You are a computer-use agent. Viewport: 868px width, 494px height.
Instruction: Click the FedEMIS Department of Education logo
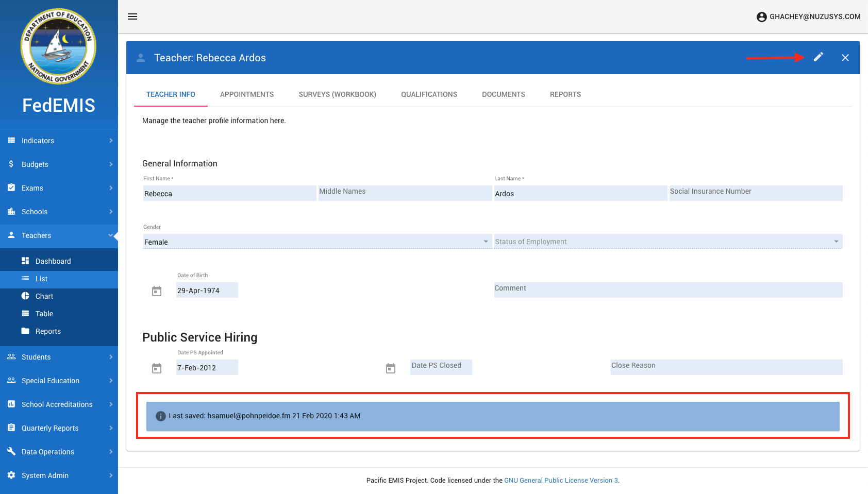pyautogui.click(x=58, y=46)
